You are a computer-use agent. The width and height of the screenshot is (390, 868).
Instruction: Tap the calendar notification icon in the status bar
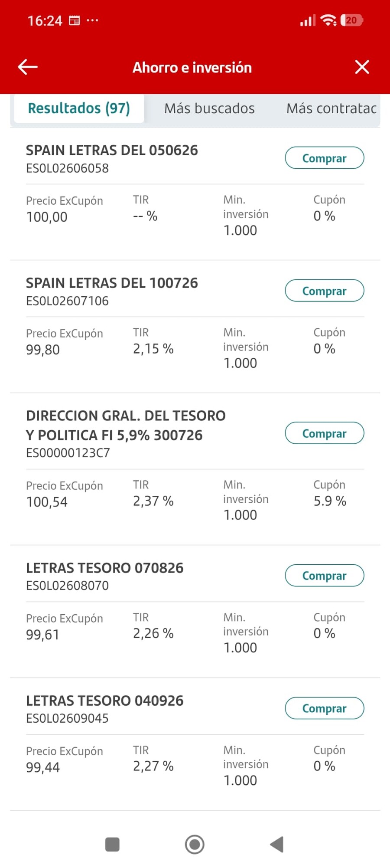[75, 20]
